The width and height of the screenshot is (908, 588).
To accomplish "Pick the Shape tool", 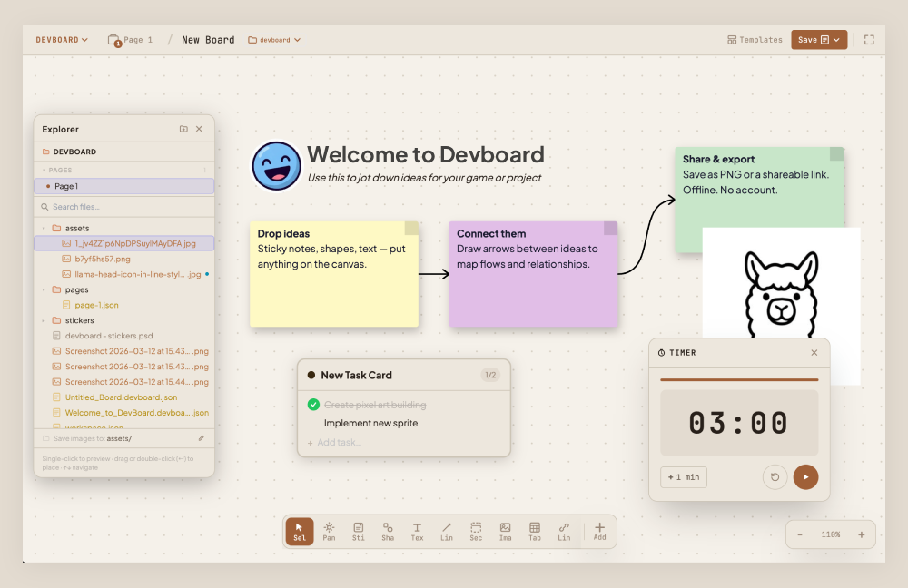I will pyautogui.click(x=388, y=531).
